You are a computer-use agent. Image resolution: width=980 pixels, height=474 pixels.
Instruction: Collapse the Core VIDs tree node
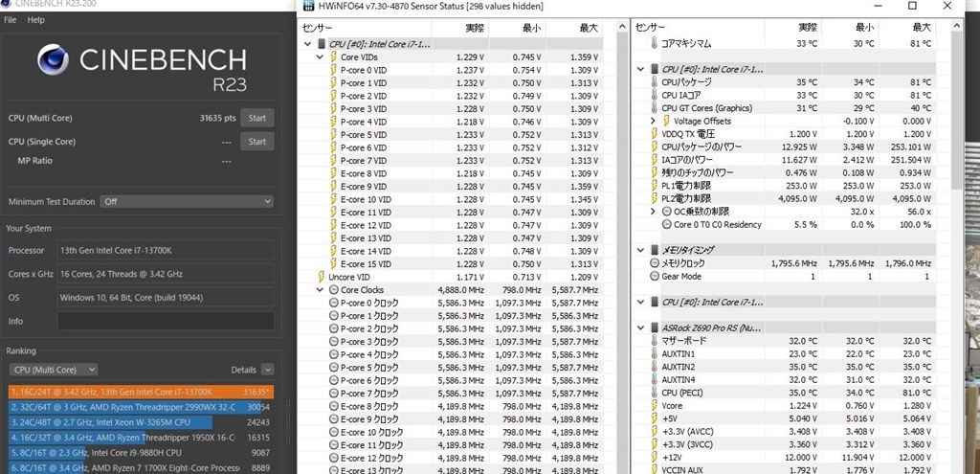(320, 56)
